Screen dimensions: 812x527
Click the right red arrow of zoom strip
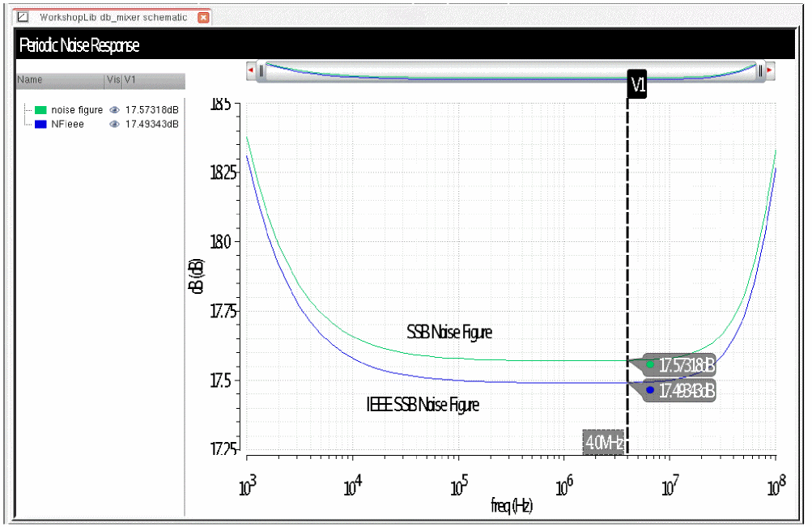point(770,70)
